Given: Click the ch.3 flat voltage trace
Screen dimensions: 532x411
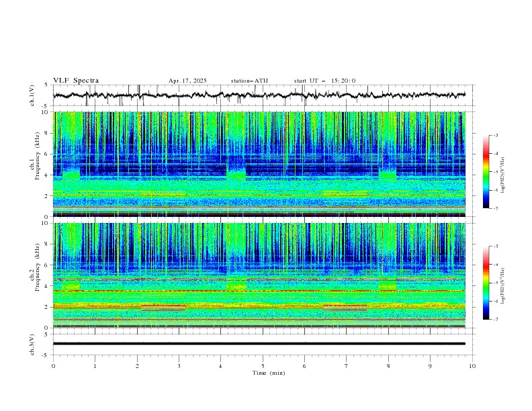Looking at the screenshot, I should pyautogui.click(x=259, y=344).
